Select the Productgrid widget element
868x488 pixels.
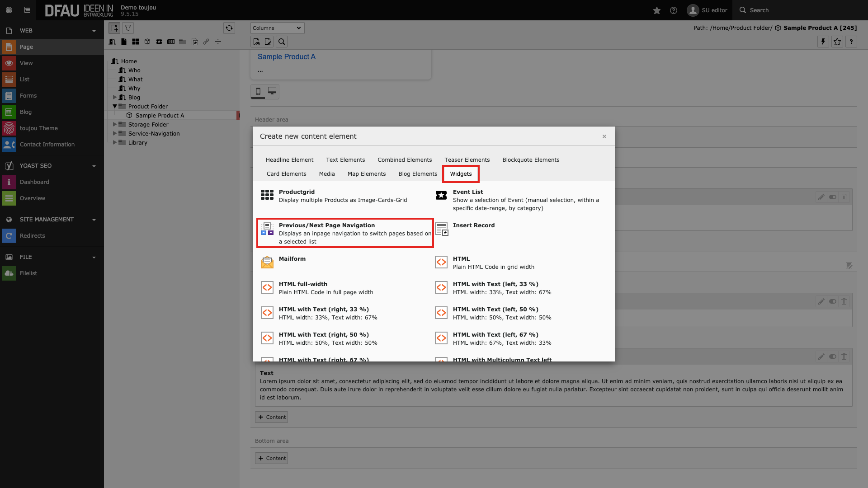297,192
